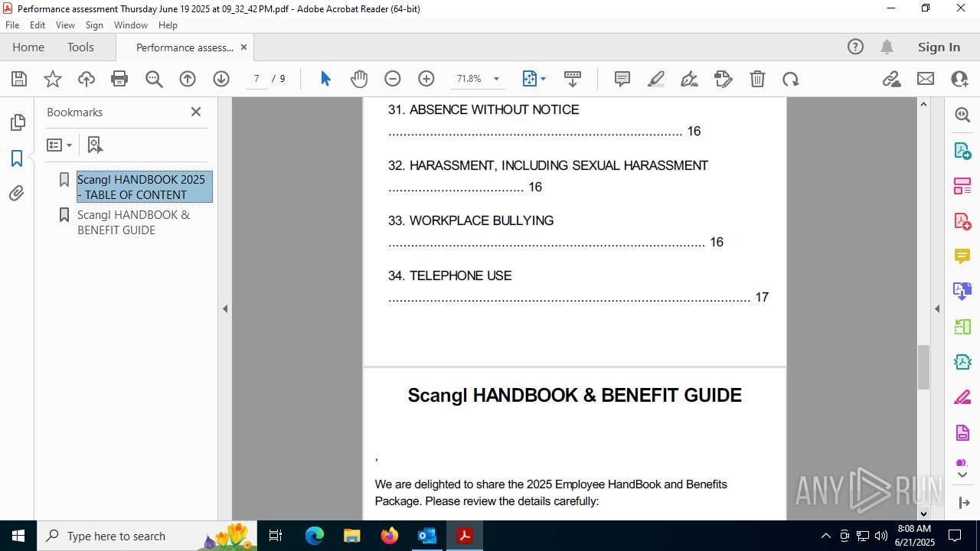Add file to starred favorites
The image size is (980, 551).
[x=53, y=79]
